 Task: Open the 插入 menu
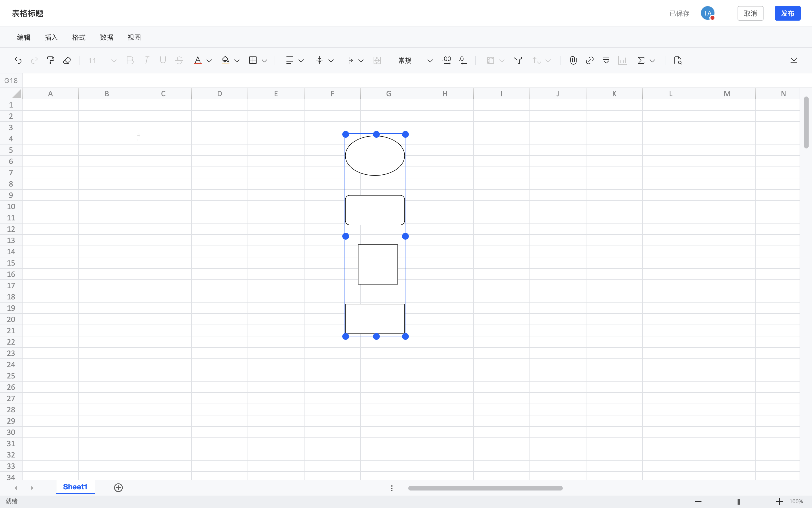(51, 37)
